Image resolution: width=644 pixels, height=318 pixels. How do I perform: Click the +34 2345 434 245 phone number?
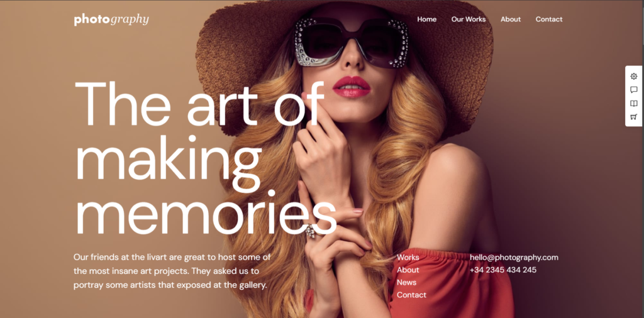[503, 270]
